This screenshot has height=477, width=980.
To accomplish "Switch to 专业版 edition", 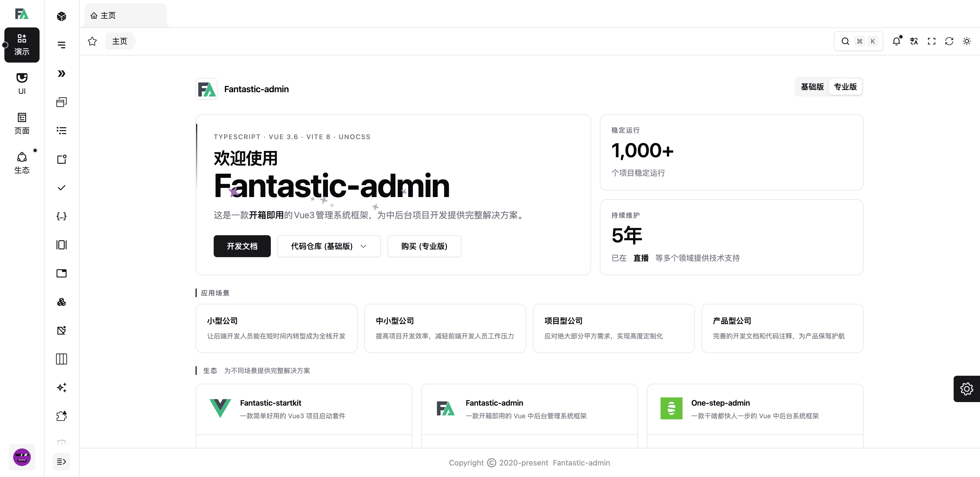I will pyautogui.click(x=845, y=87).
